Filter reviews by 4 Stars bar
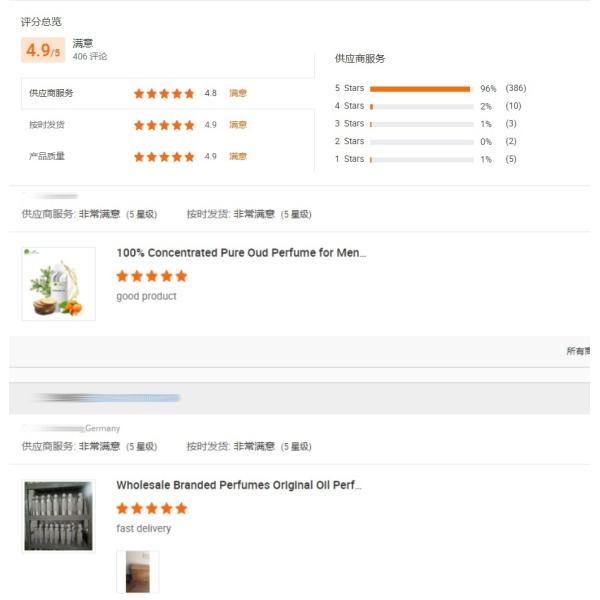This screenshot has width=600, height=600. pos(422,107)
